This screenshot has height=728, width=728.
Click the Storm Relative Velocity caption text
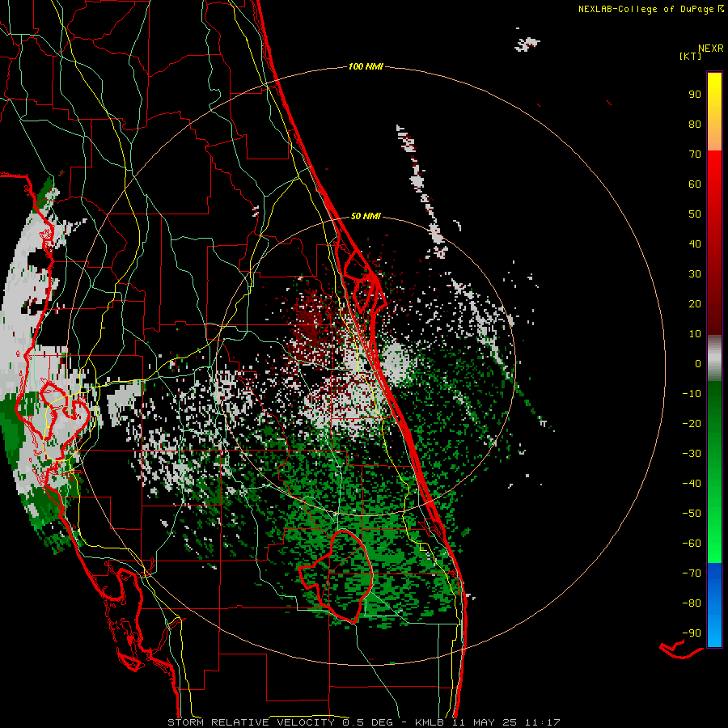click(x=363, y=722)
